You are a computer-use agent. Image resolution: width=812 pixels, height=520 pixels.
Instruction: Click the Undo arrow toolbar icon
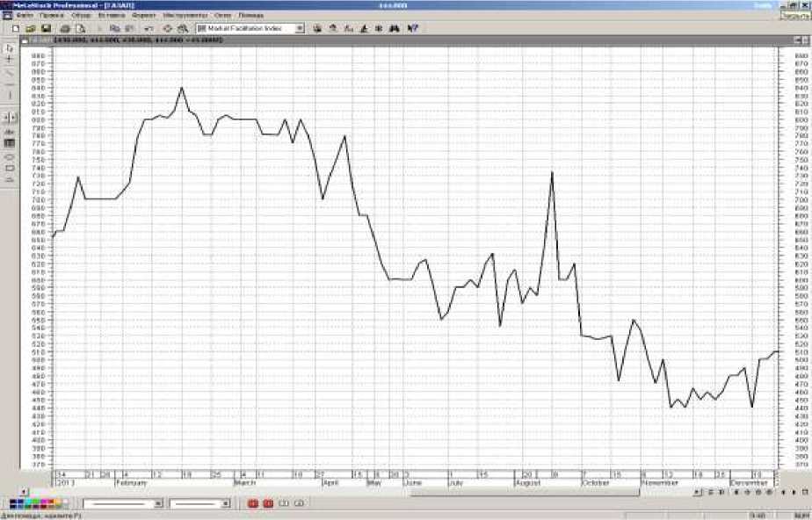click(x=149, y=28)
